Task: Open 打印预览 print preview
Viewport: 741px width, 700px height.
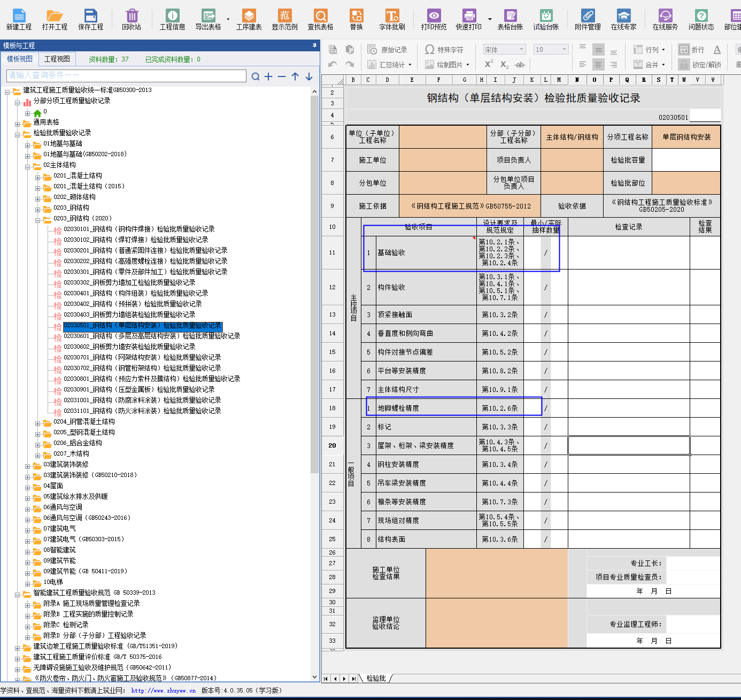Action: (x=434, y=19)
